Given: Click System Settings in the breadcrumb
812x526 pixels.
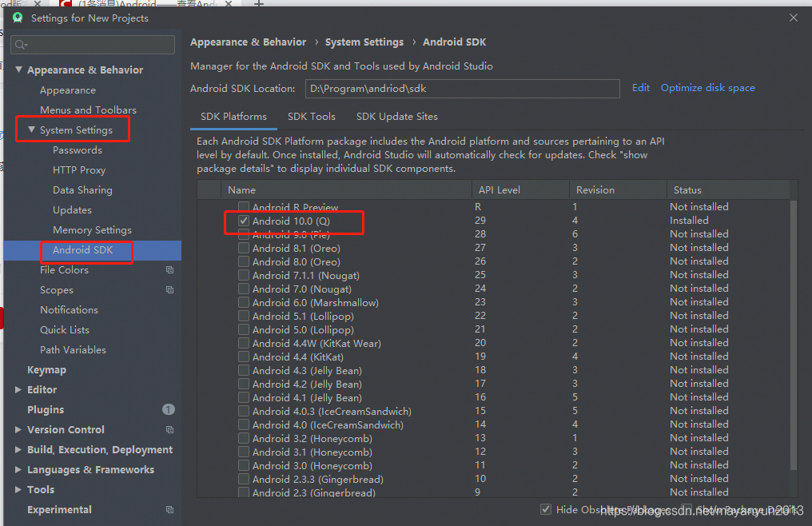Looking at the screenshot, I should [x=364, y=42].
